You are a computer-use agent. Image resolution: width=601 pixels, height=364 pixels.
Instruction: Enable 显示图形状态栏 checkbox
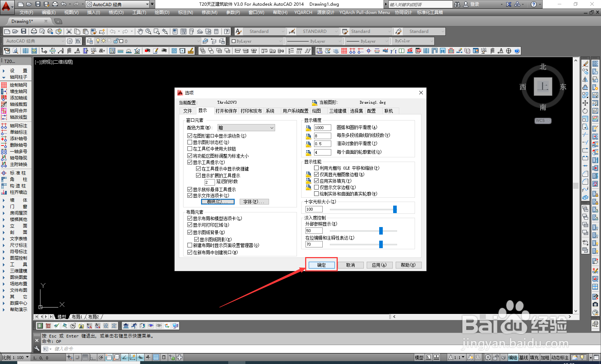[x=190, y=142]
